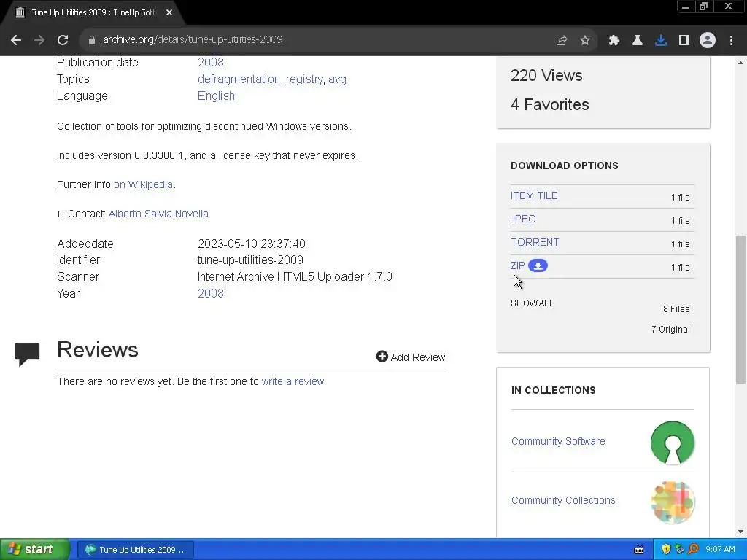Follow the write a review link

pyautogui.click(x=293, y=381)
